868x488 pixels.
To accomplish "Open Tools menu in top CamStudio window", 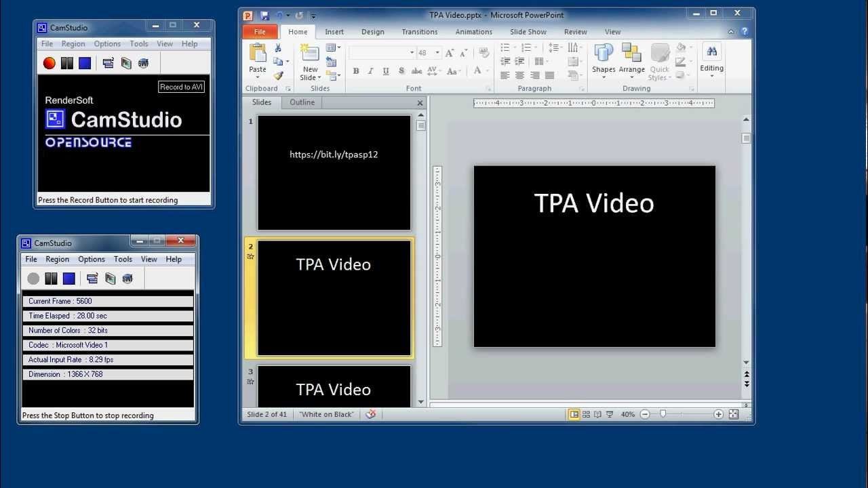I will (x=139, y=44).
